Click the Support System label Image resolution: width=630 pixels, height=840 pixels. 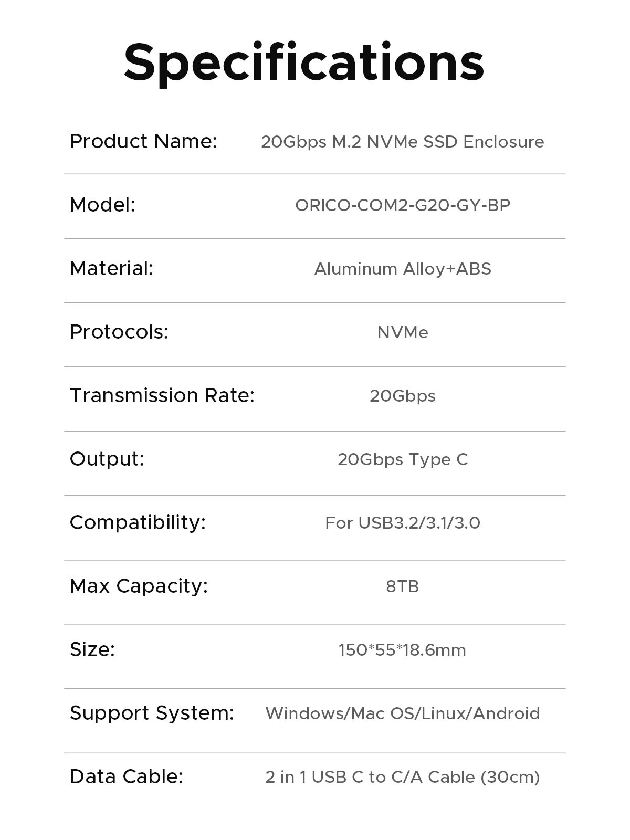pos(152,713)
